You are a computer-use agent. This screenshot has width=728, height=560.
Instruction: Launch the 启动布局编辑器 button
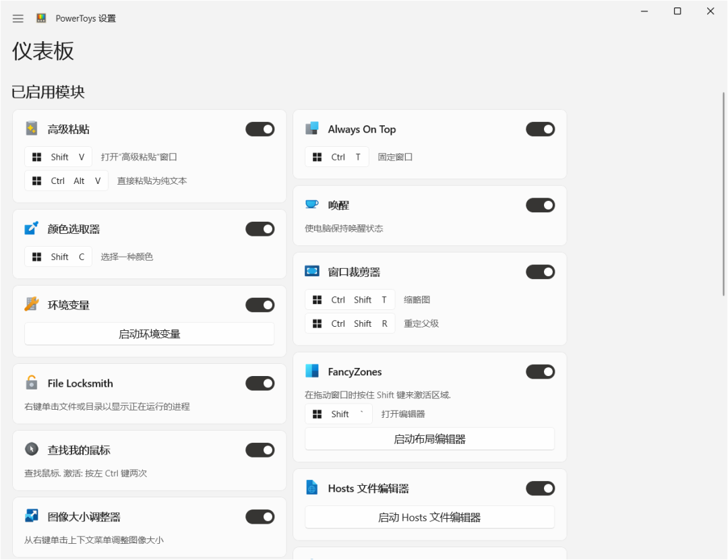[x=430, y=439]
